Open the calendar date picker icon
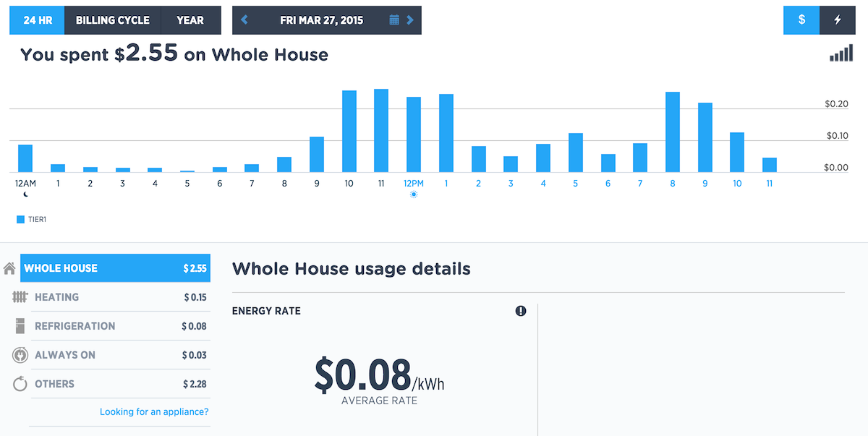This screenshot has height=436, width=868. tap(394, 20)
